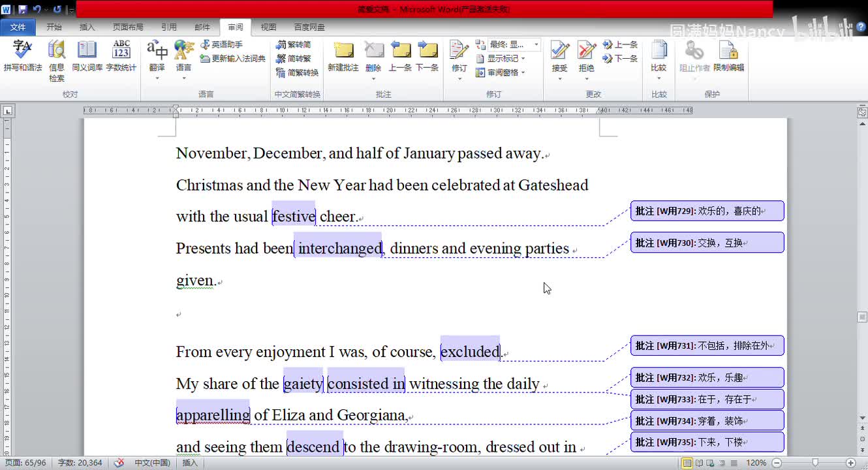Click the 中文(中国) language indicator

[x=152, y=463]
